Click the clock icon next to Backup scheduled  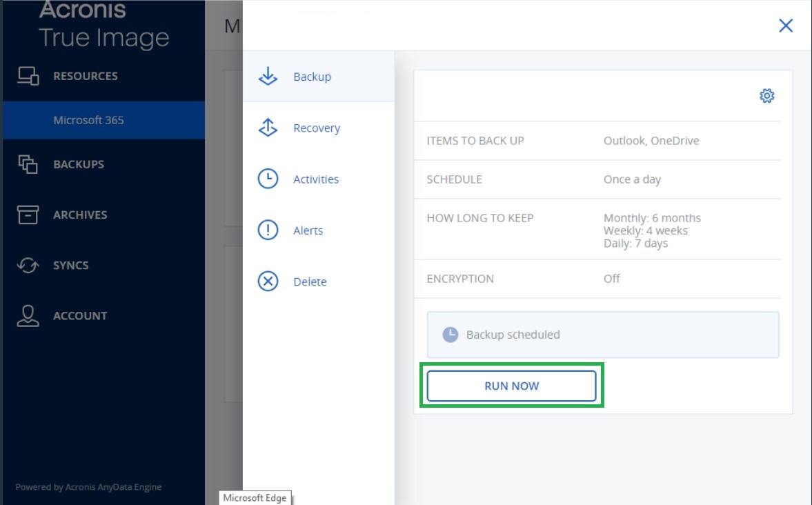pos(449,335)
